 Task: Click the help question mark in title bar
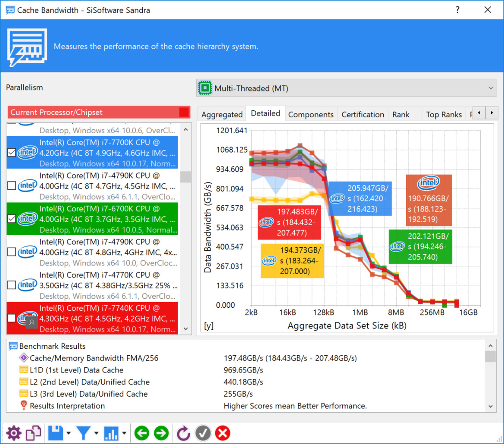click(x=457, y=10)
